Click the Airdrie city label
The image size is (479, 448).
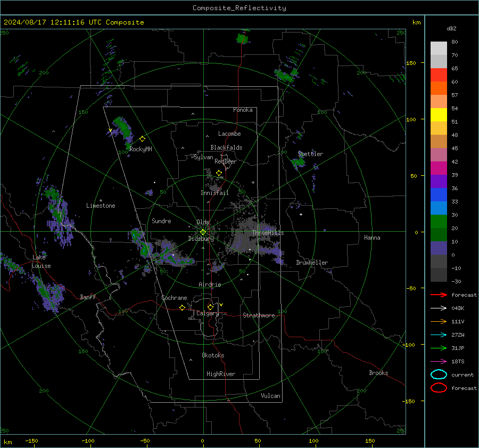click(x=210, y=284)
